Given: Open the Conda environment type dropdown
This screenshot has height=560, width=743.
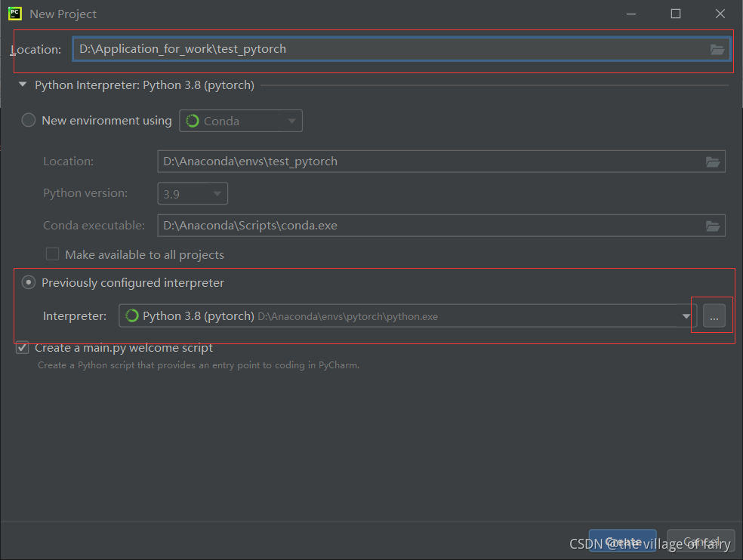Looking at the screenshot, I should 241,121.
